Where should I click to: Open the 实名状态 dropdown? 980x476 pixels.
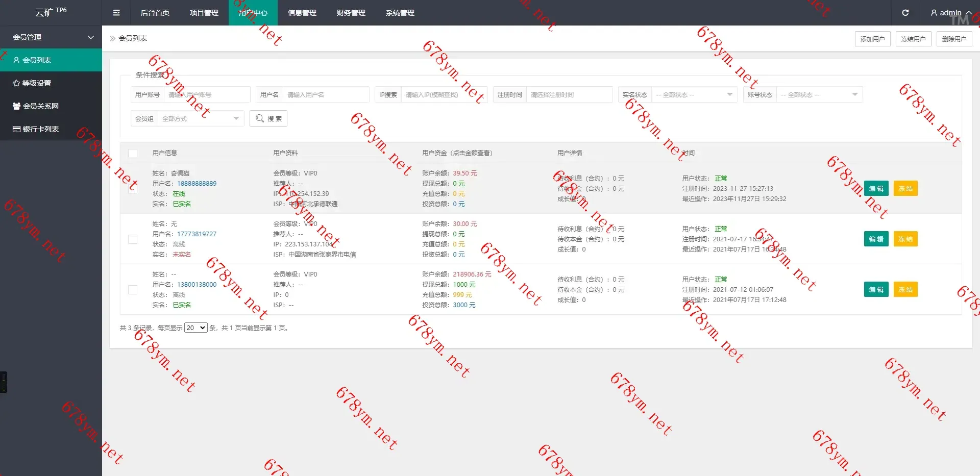(694, 95)
